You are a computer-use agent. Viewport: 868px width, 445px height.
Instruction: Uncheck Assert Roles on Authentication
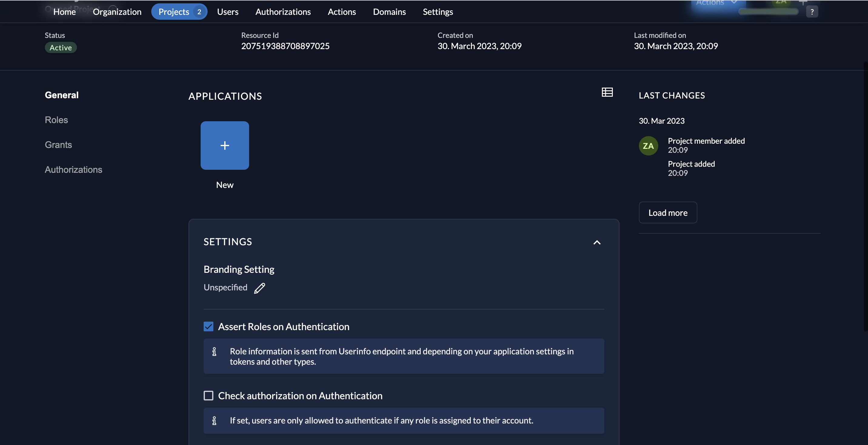click(209, 326)
